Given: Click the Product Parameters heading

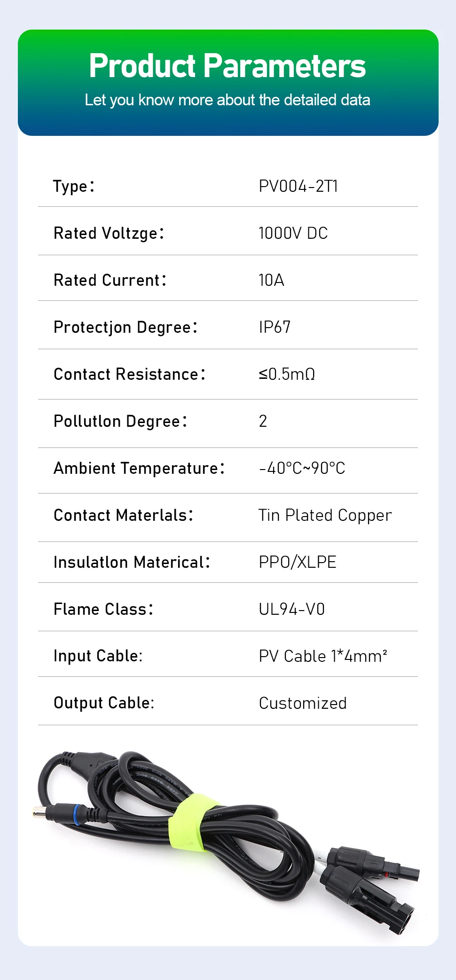Looking at the screenshot, I should click(228, 66).
